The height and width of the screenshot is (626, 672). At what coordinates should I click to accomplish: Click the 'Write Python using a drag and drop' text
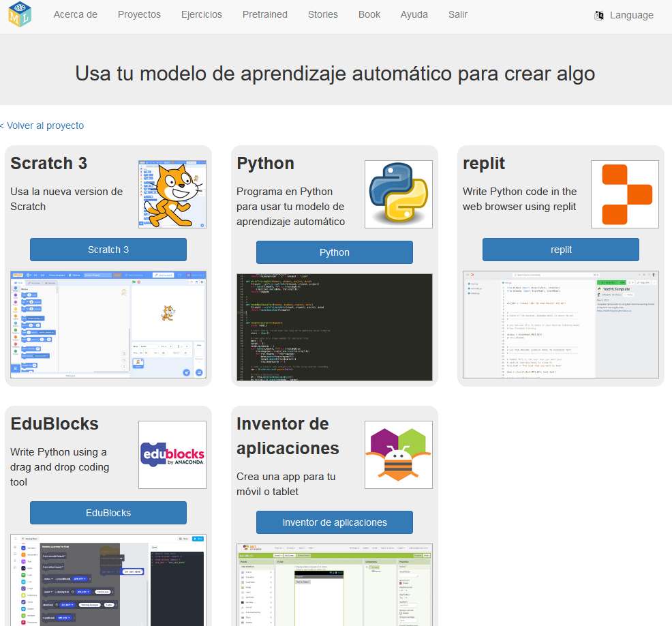[59, 467]
